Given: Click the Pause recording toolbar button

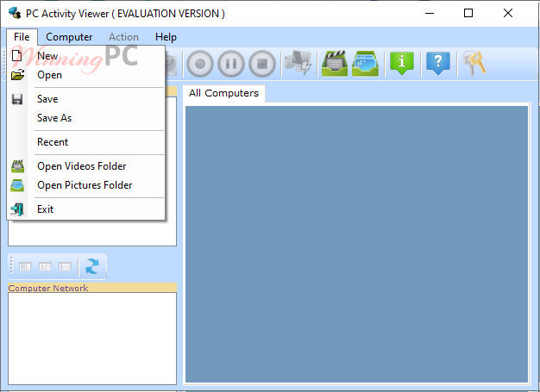Looking at the screenshot, I should point(231,64).
